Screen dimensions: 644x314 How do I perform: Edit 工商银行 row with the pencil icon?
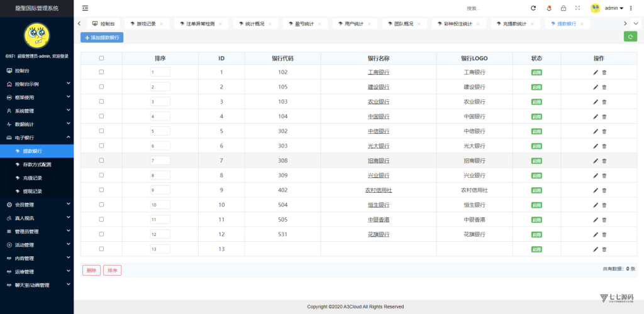point(596,72)
